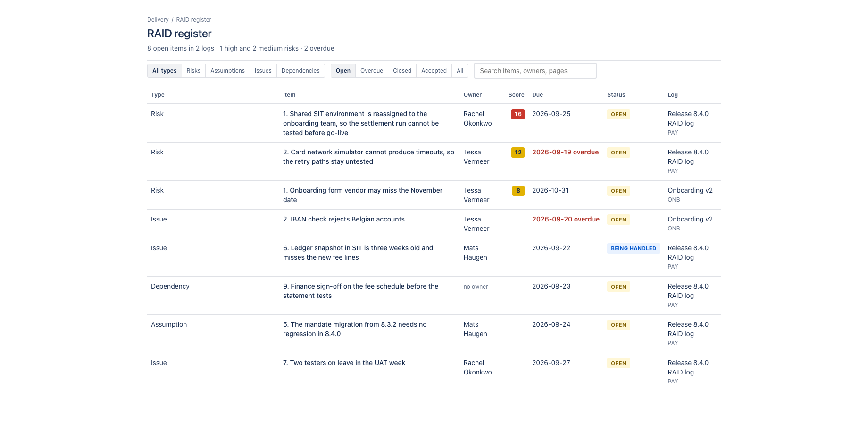868x425 pixels.
Task: Click the BEING HANDLED status badge
Action: pos(634,248)
